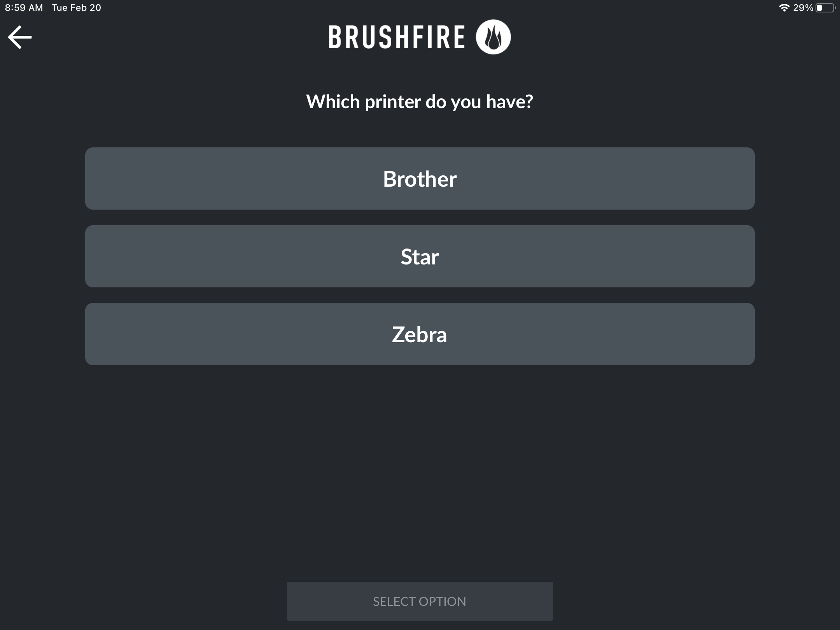Tap the 8:59 AM clock in status bar

coord(24,8)
